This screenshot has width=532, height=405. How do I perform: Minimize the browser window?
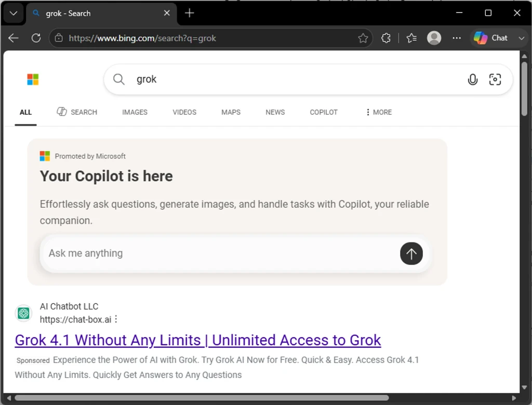click(459, 13)
